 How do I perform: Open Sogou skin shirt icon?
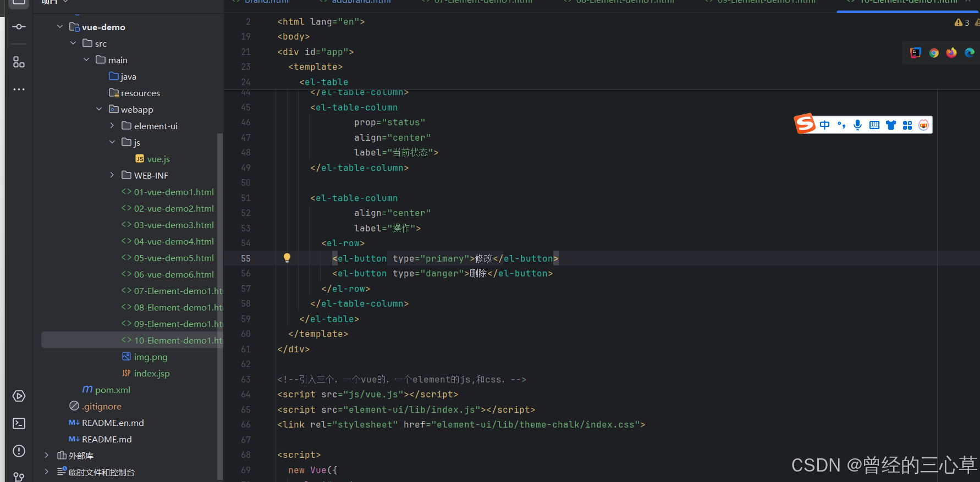891,125
